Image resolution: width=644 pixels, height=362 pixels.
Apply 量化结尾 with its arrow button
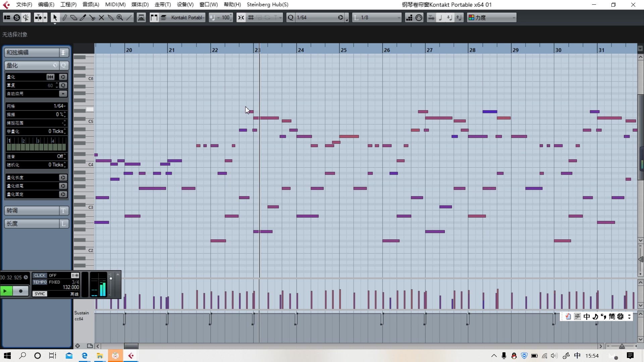(x=63, y=186)
